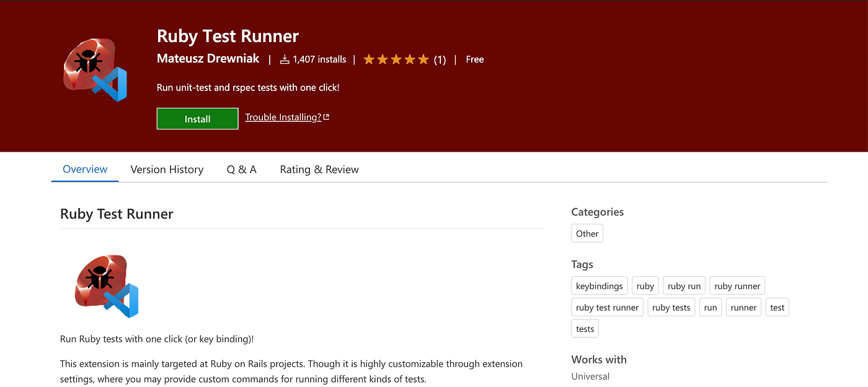Click the Ruby Test Runner header title
Viewport: 868px width, 387px height.
pyautogui.click(x=228, y=36)
